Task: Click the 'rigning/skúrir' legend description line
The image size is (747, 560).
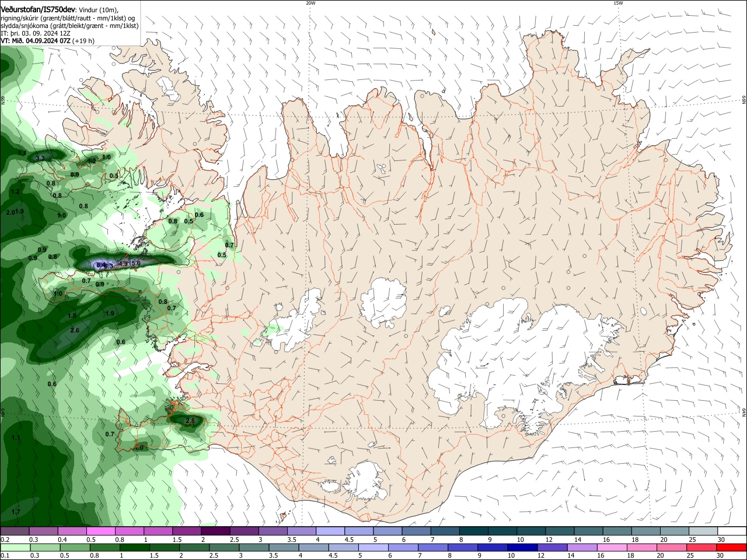Action: click(x=68, y=18)
